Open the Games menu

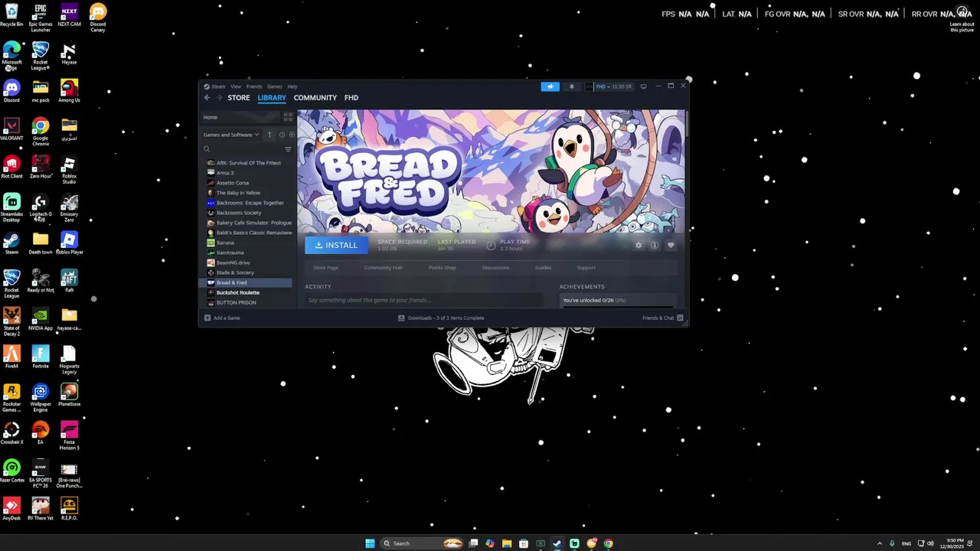pyautogui.click(x=275, y=86)
